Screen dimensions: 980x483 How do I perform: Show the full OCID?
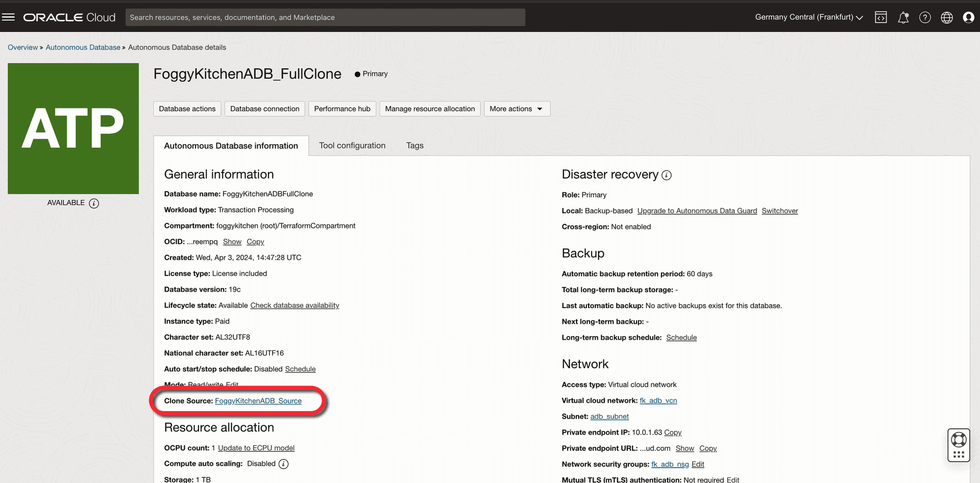tap(232, 242)
